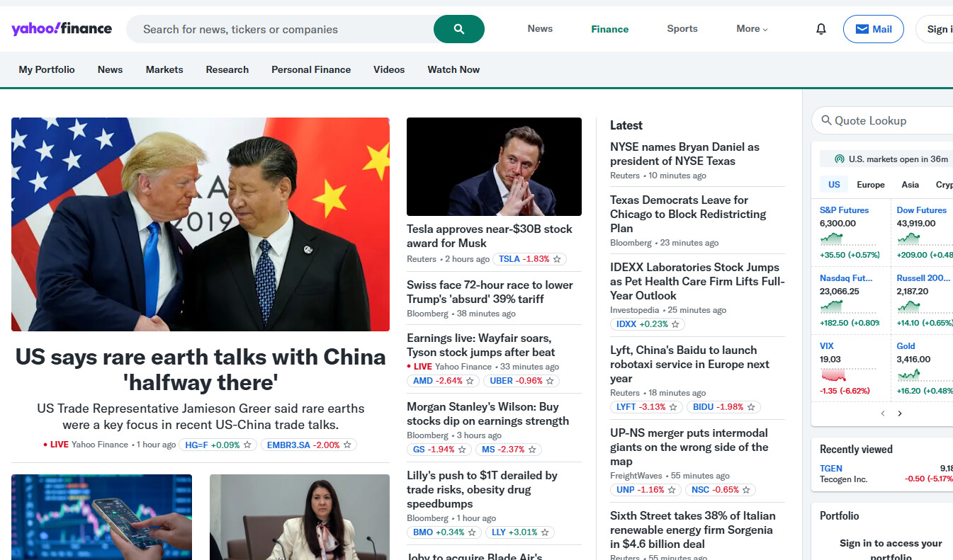The width and height of the screenshot is (953, 560).
Task: Go to next page of market tiles
Action: point(900,413)
